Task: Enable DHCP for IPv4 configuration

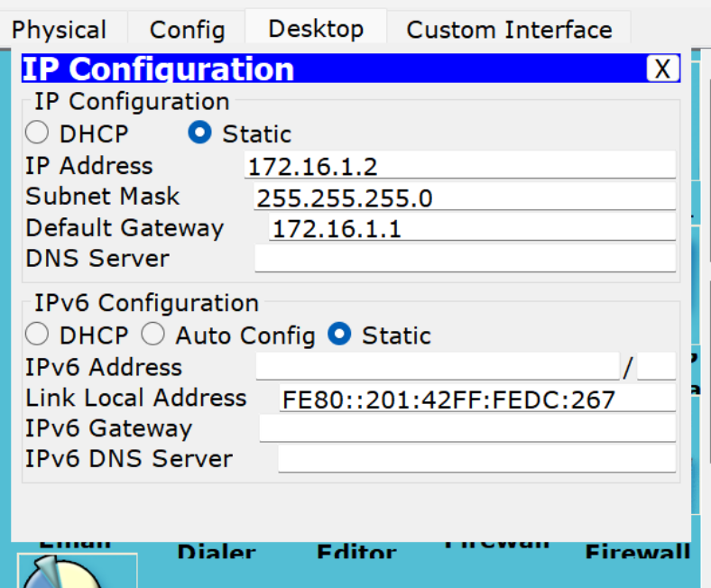Action: [x=37, y=133]
